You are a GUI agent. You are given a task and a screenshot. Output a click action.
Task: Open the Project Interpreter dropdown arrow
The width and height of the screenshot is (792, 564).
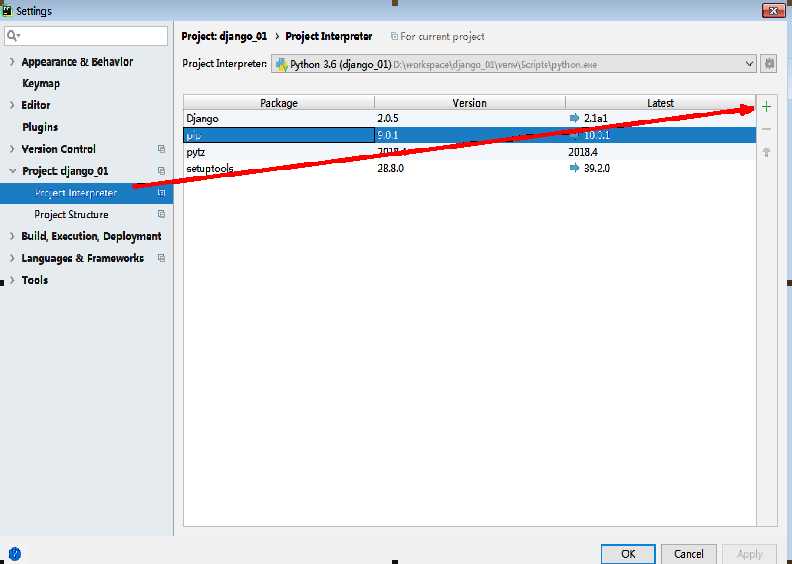(749, 64)
